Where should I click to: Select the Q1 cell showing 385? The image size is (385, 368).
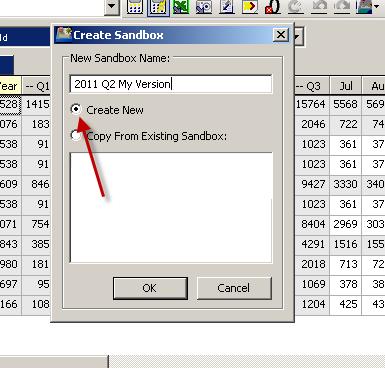36,244
